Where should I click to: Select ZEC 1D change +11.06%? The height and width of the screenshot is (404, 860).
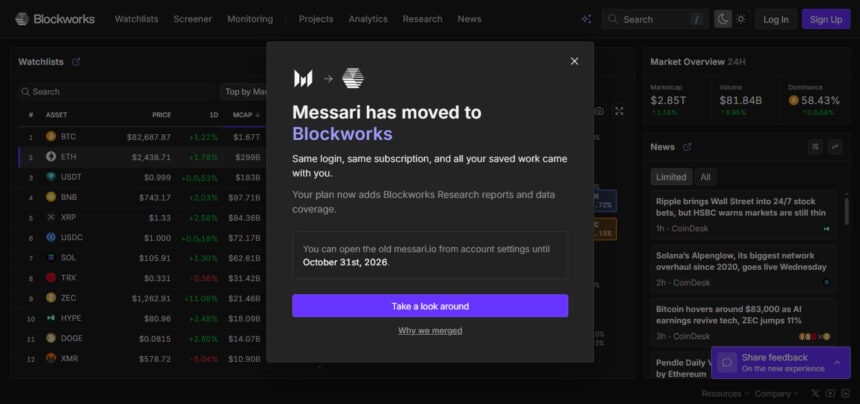coord(203,299)
